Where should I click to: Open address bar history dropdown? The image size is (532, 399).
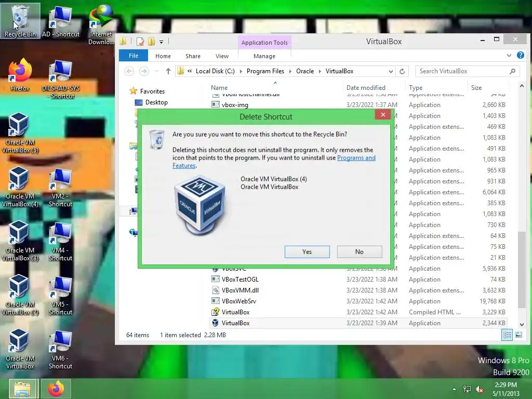(x=391, y=71)
